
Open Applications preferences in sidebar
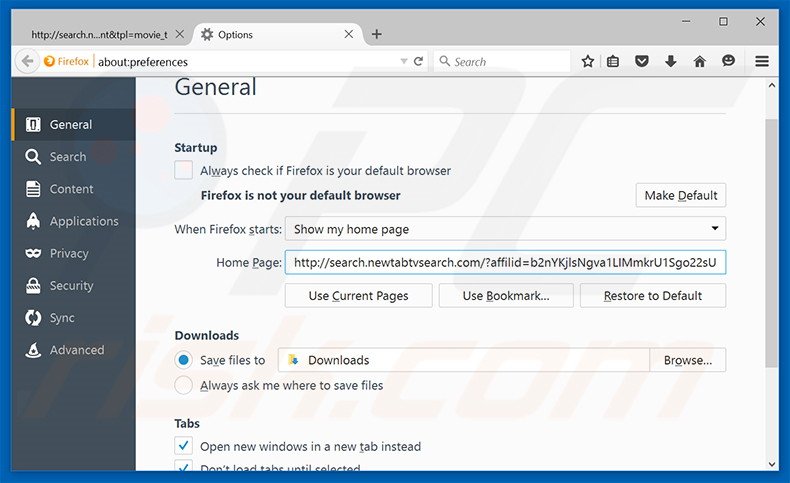(73, 221)
